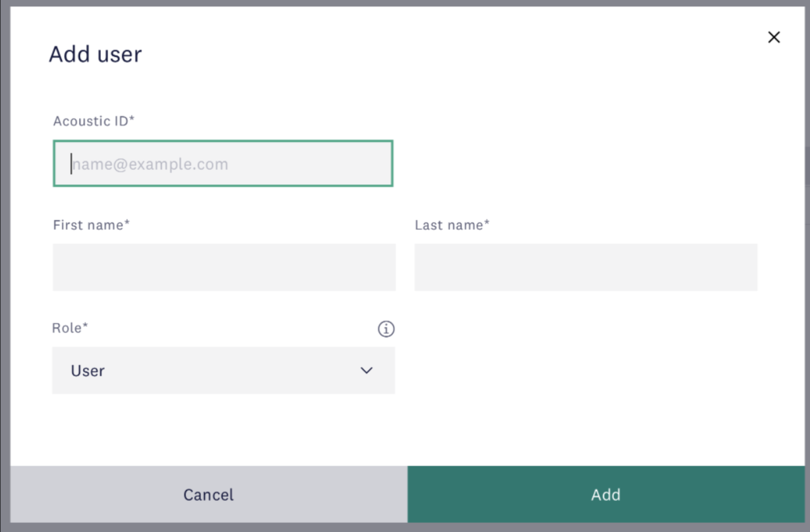Cancel adding the user
This screenshot has height=532, width=810.
208,494
